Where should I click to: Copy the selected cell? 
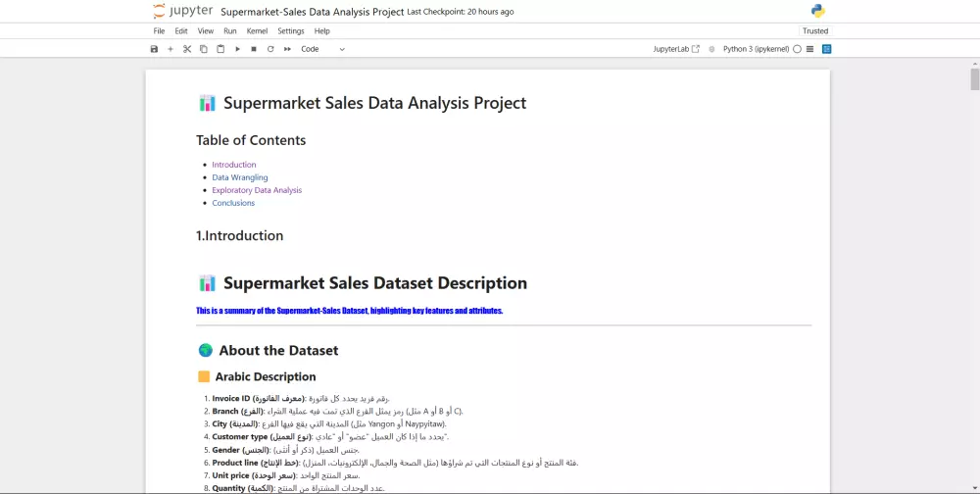[204, 49]
